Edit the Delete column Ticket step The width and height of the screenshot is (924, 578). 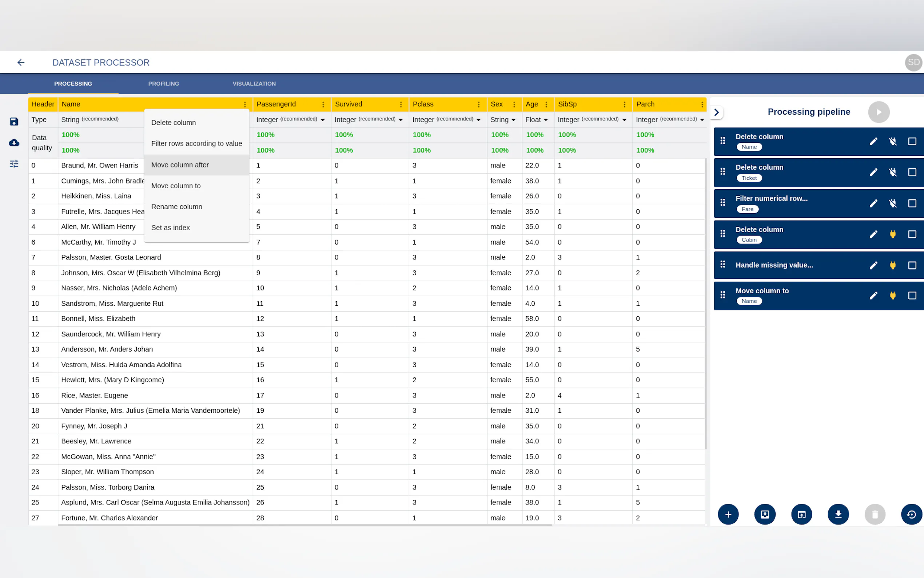click(873, 173)
